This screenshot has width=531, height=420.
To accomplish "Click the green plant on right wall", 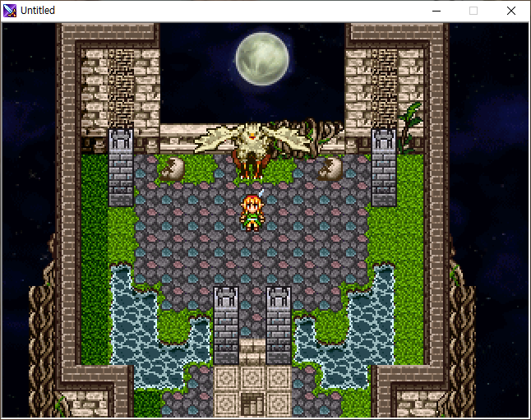I will [409, 127].
